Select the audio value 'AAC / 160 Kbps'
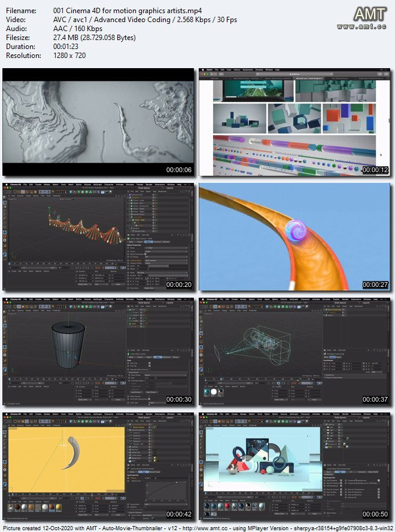 coord(78,29)
